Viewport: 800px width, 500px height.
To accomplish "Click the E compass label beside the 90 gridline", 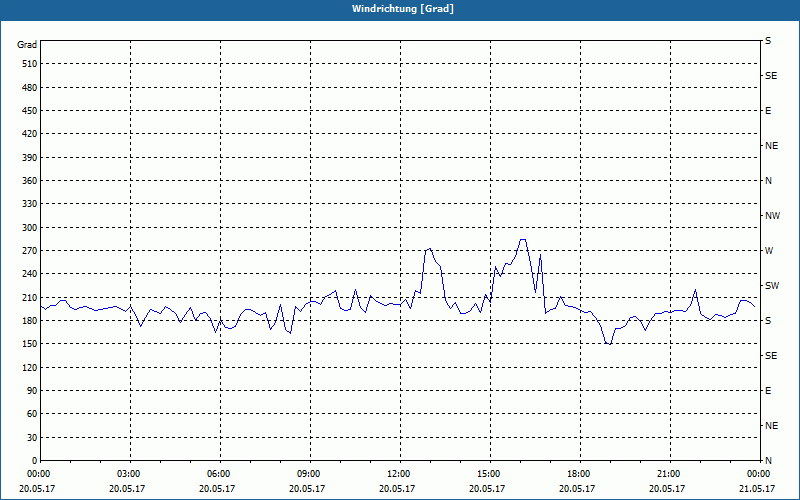I will click(768, 391).
